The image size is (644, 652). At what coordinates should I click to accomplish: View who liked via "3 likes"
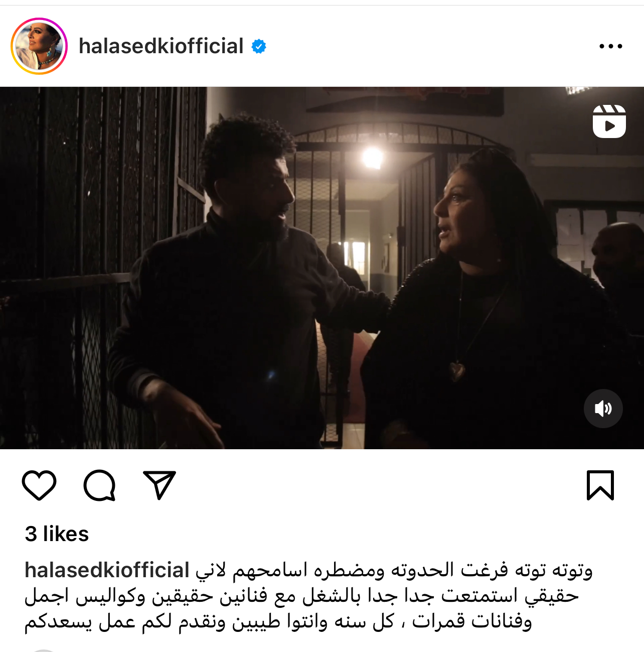pos(57,534)
